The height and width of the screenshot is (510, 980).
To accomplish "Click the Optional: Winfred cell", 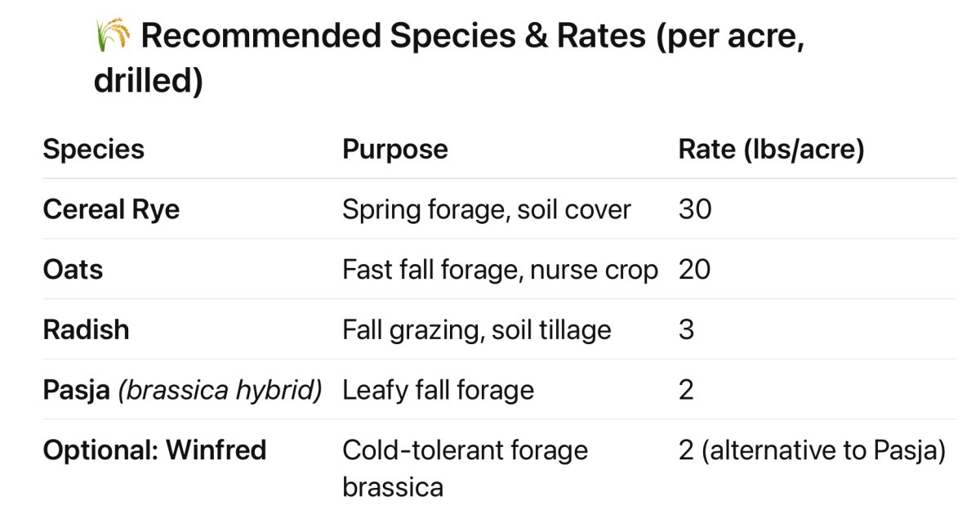I will 154,450.
